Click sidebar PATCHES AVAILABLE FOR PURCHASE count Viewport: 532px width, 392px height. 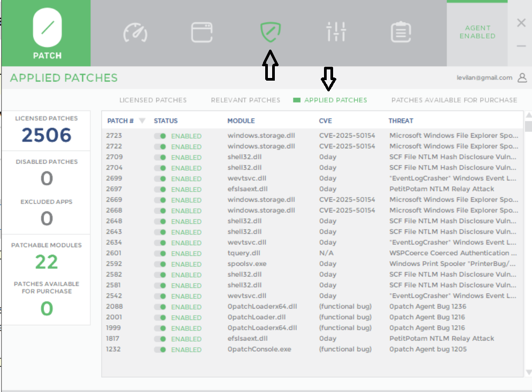coord(47,308)
